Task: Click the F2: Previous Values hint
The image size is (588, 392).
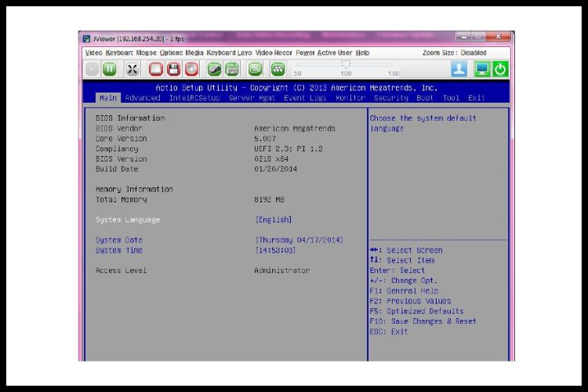Action: click(x=411, y=301)
